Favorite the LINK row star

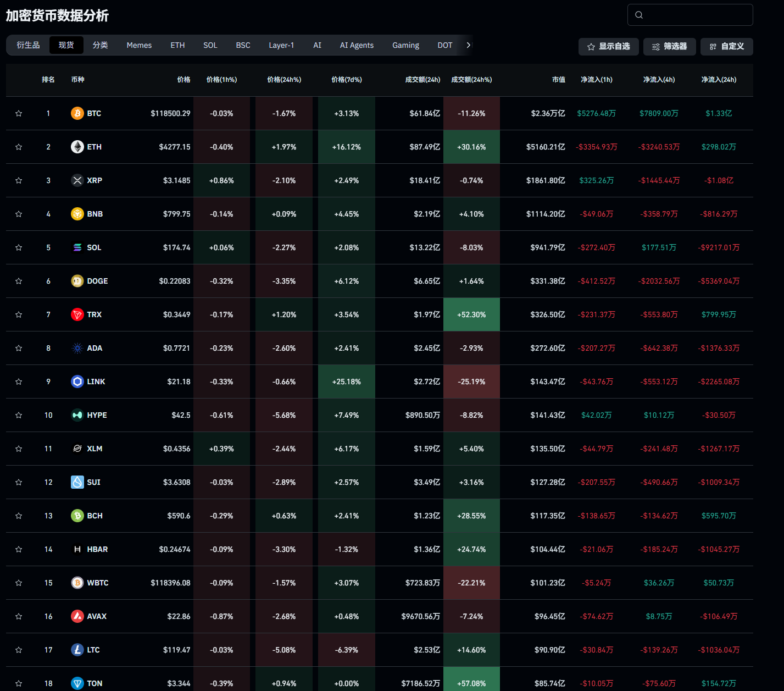[x=19, y=382]
